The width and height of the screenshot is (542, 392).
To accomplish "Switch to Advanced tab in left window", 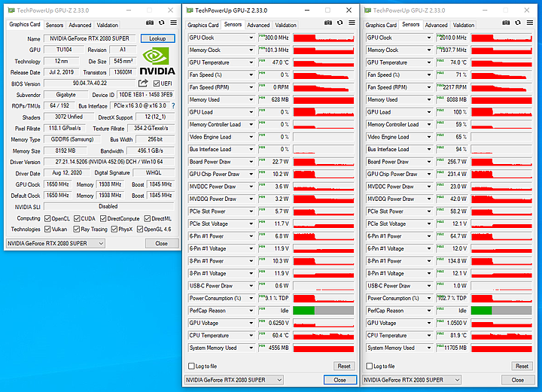I will coord(80,26).
